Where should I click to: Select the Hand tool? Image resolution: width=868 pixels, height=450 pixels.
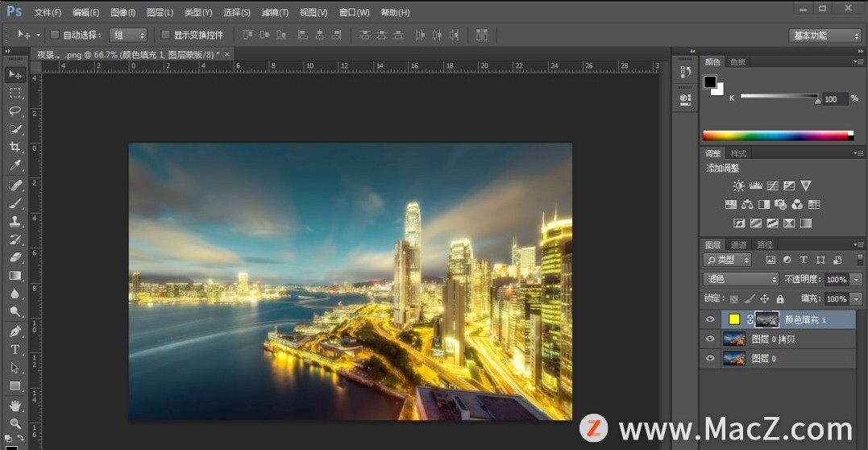pos(15,406)
